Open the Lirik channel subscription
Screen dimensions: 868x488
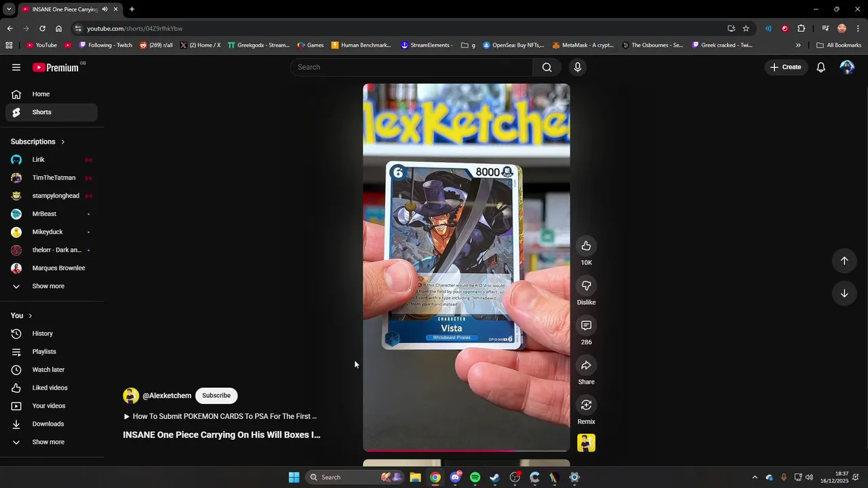[x=52, y=160]
